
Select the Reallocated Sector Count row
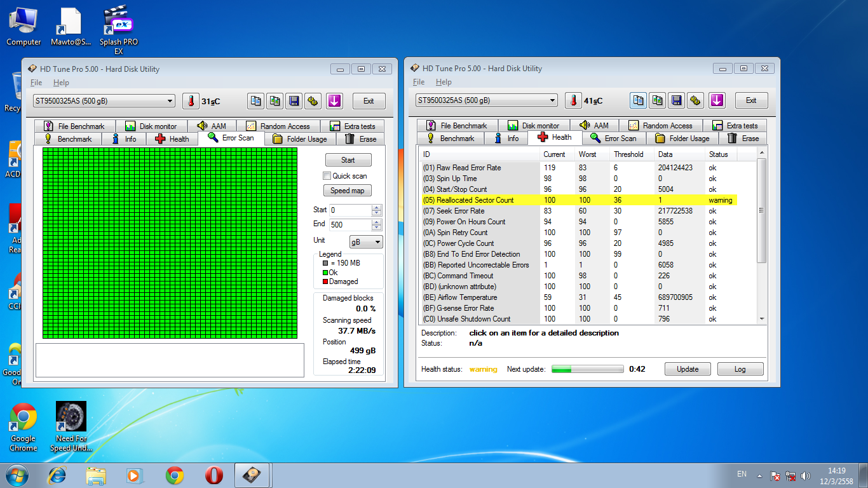click(x=579, y=200)
